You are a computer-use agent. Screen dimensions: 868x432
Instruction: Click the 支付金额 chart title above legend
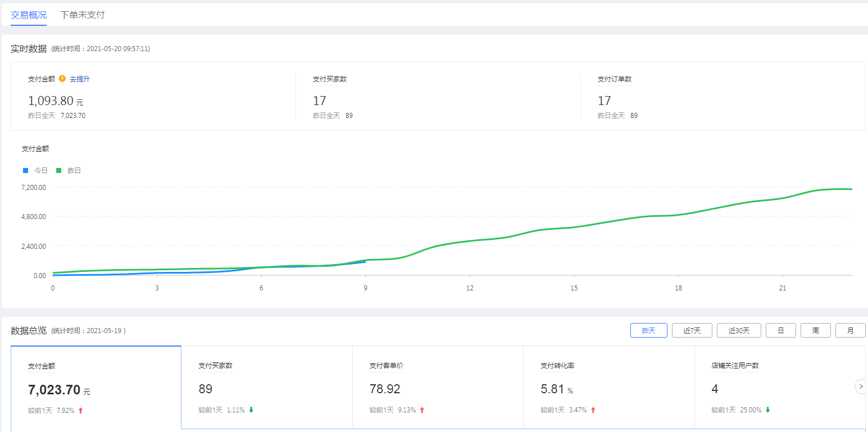[35, 149]
